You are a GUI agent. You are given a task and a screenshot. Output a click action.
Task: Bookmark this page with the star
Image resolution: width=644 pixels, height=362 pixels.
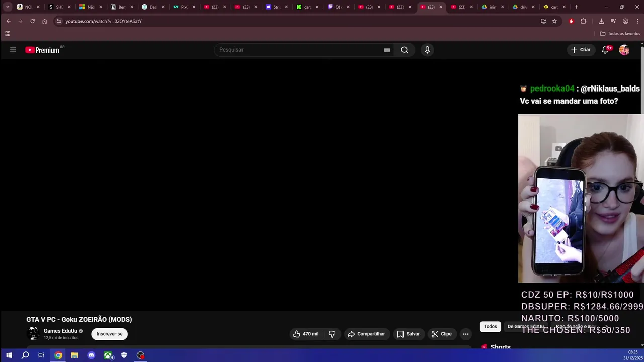[554, 21]
